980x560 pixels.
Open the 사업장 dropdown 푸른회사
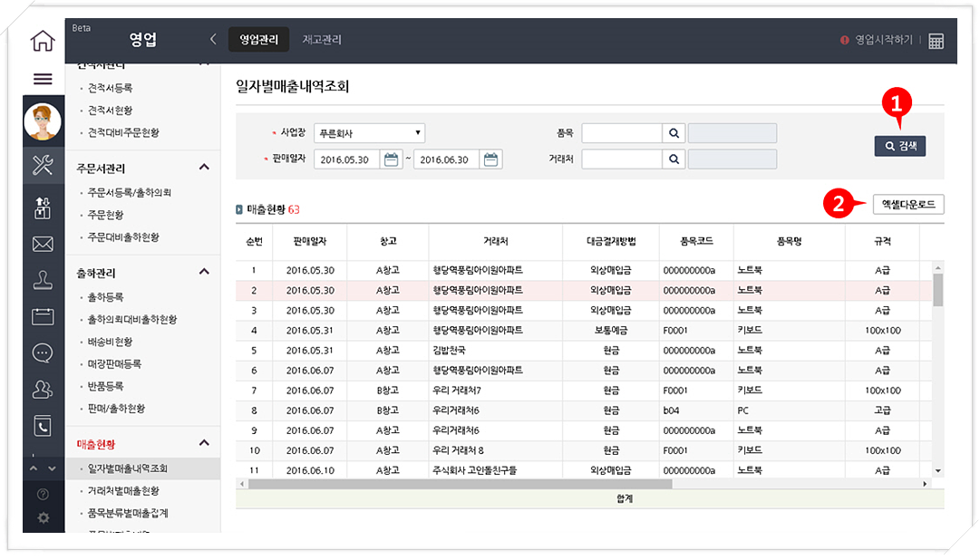369,133
